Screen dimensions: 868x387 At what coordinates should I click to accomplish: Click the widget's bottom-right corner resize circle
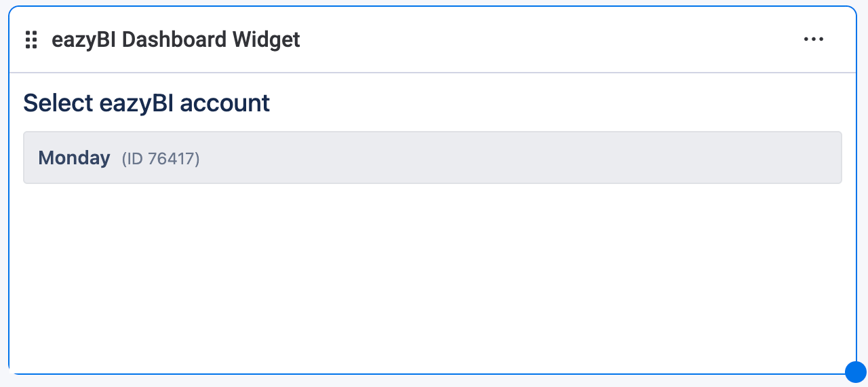click(856, 372)
